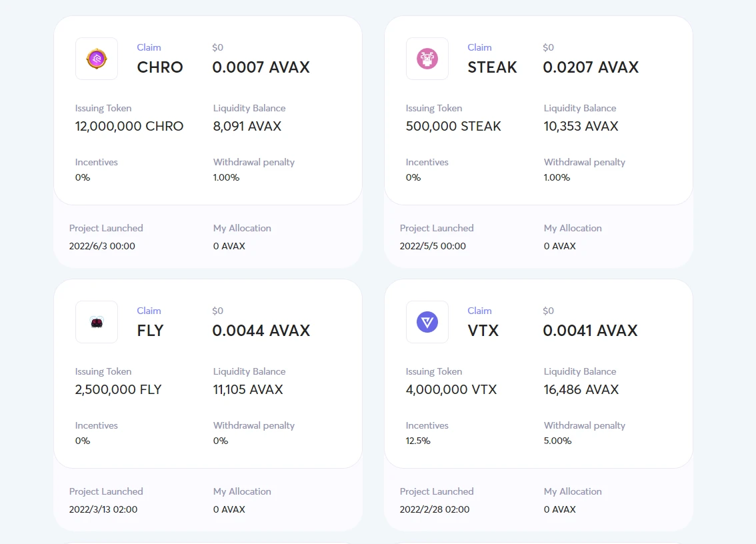Click the STEAK token logo icon
This screenshot has width=756, height=544.
[x=427, y=59]
